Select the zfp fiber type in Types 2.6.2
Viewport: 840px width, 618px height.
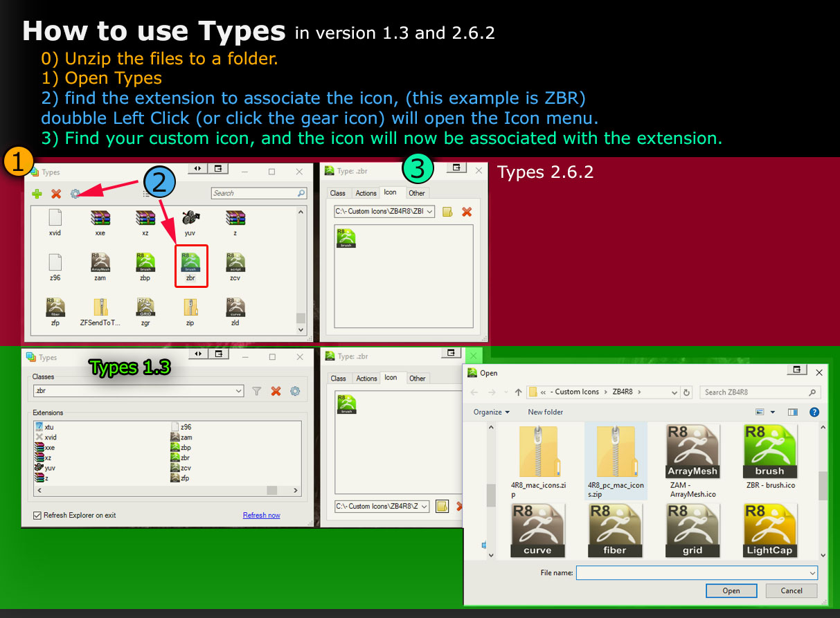(55, 312)
